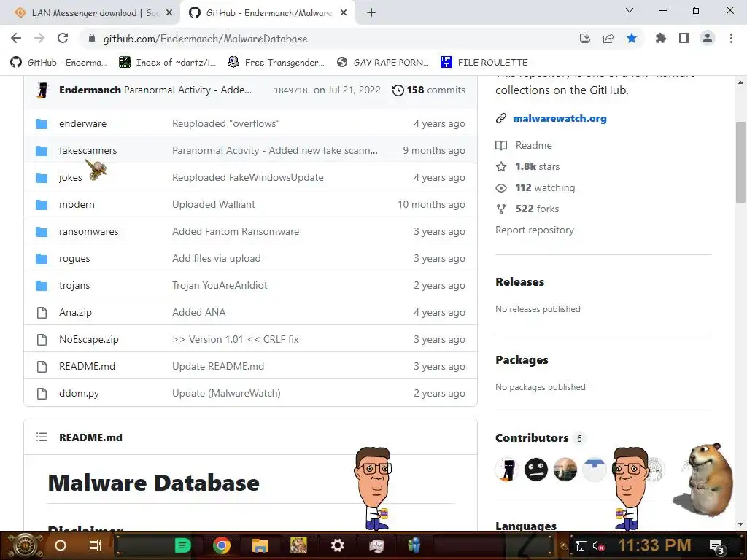Viewport: 747px width, 560px height.
Task: Click Report repository
Action: coord(535,230)
